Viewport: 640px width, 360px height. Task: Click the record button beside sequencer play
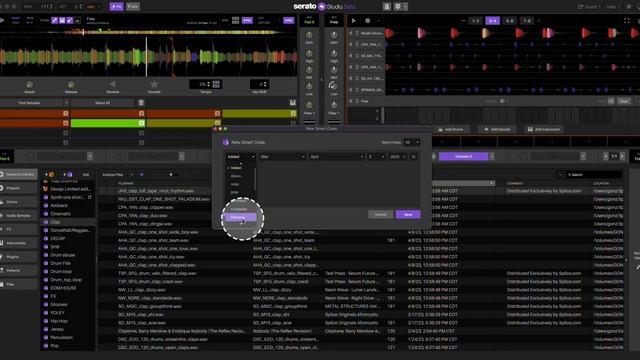pos(367,20)
